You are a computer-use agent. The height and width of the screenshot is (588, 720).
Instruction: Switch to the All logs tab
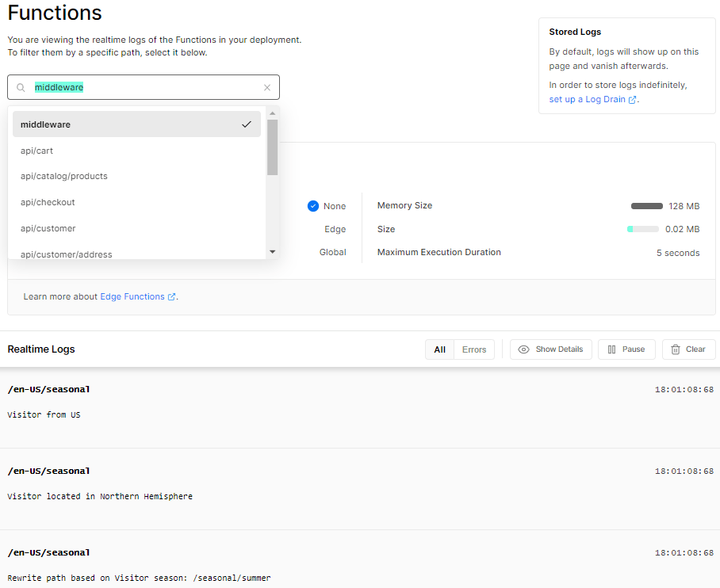coord(439,349)
